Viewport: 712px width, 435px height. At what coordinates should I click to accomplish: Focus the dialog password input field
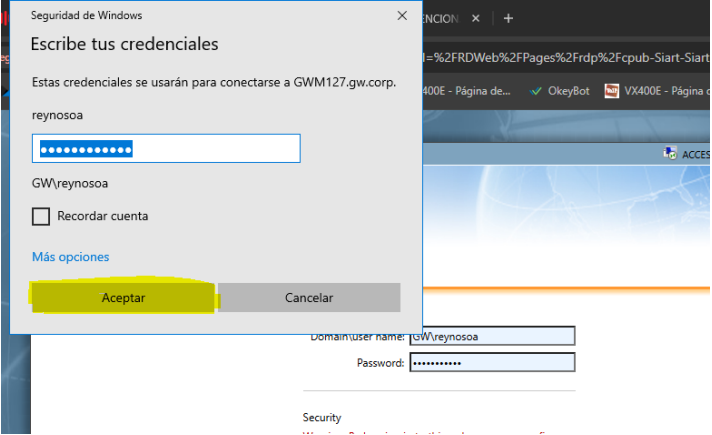166,149
